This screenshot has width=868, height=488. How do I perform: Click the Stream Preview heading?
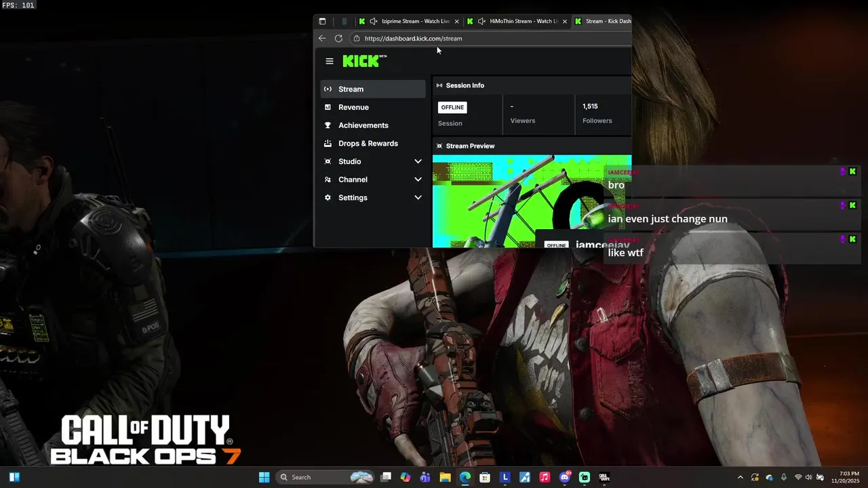[470, 146]
